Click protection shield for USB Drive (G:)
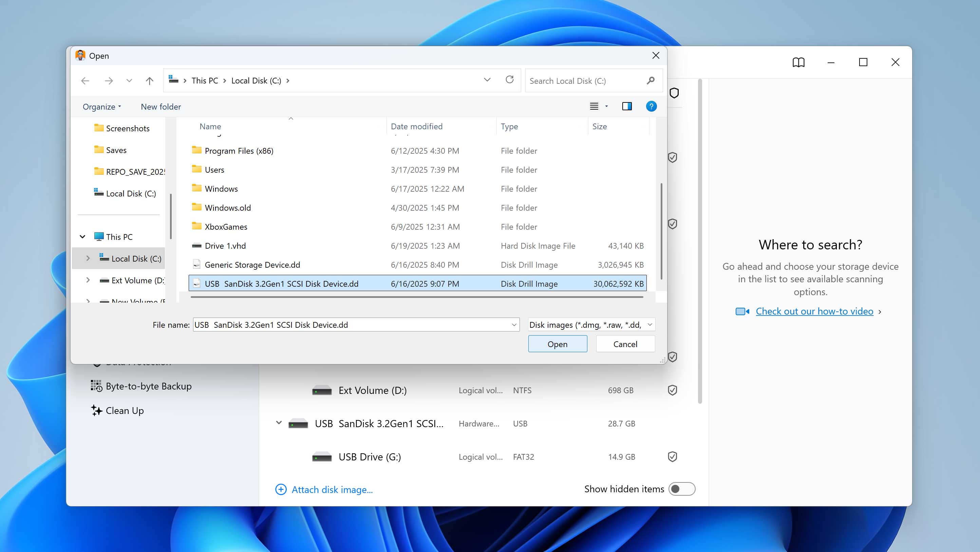Screen dimensions: 980x552 point(672,457)
